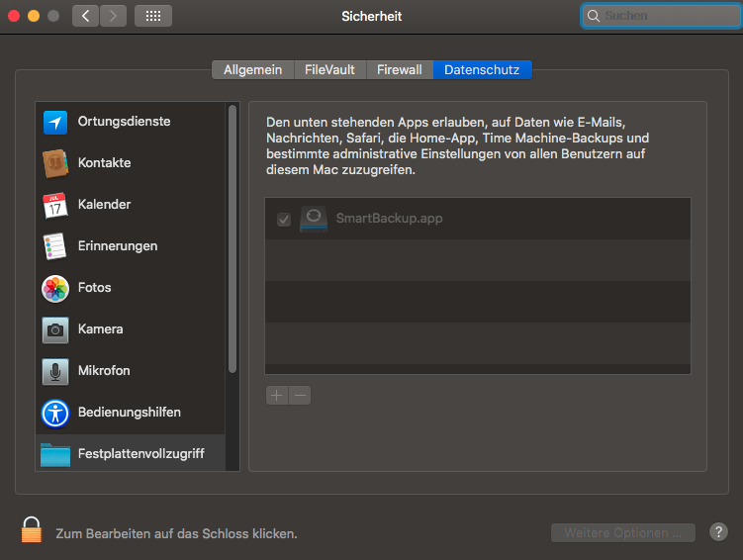Choose the Erinnerungen list icon
Image resolution: width=743 pixels, height=560 pixels.
click(x=54, y=246)
